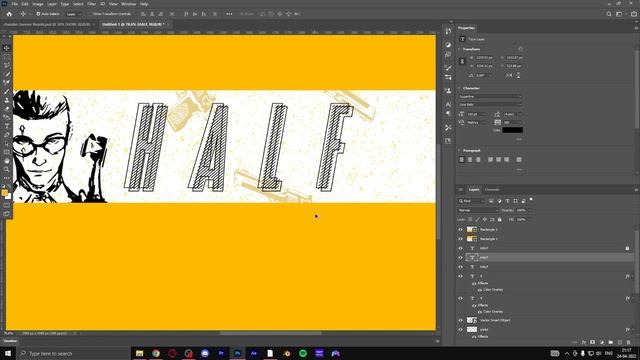Click the new group folder icon
This screenshot has height=360, width=640.
[611, 342]
